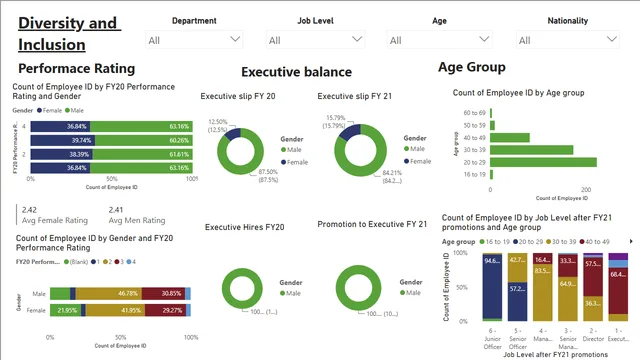Click Male legend of Executive Hires FY20
The width and height of the screenshot is (640, 360).
[x=290, y=293]
